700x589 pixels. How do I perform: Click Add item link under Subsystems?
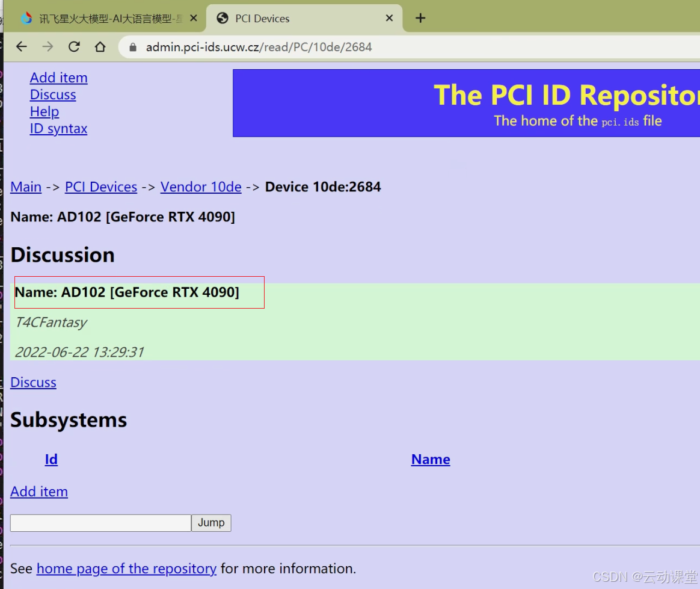pos(39,491)
